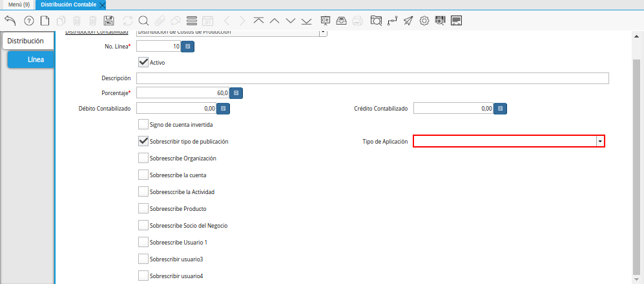Check Sobreescribe Usuario 1
The image size is (644, 284).
point(143,243)
